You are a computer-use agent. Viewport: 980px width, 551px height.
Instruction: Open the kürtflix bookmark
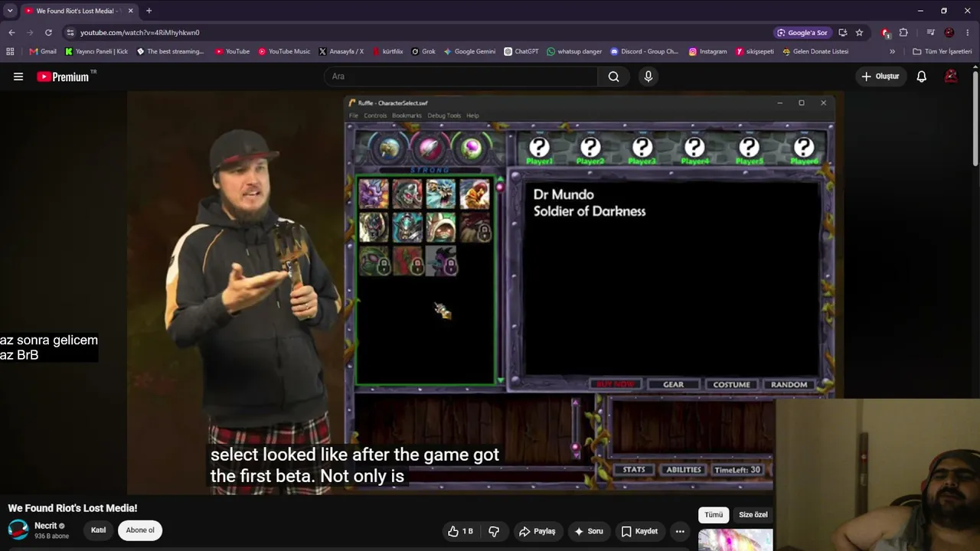click(387, 51)
